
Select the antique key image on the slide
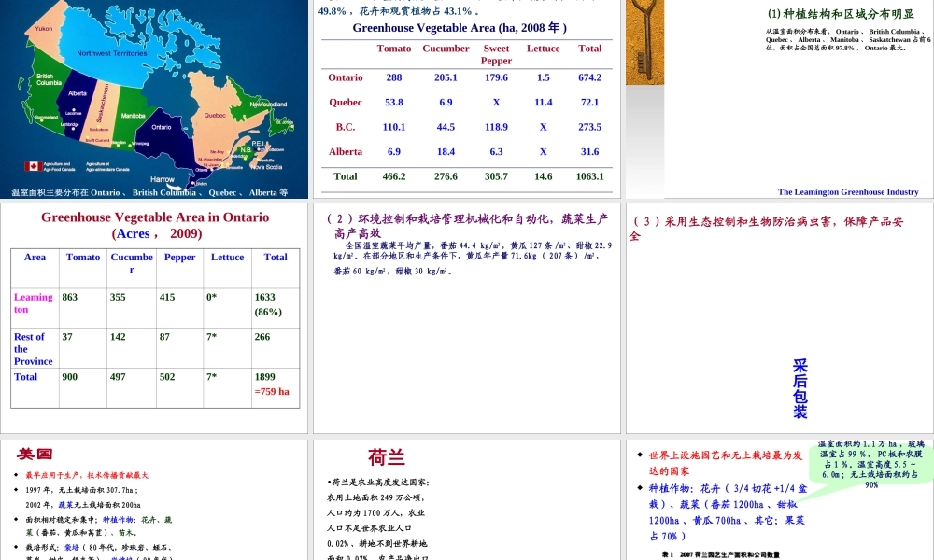pos(644,42)
